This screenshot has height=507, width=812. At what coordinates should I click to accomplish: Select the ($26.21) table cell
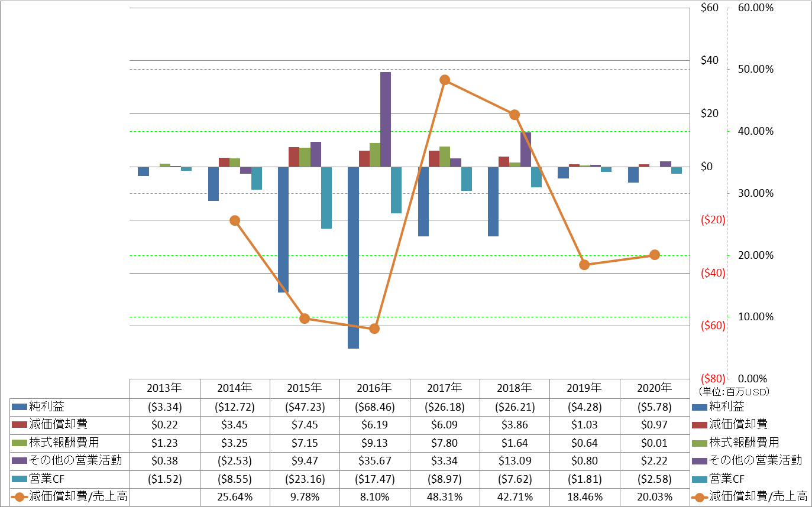515,407
